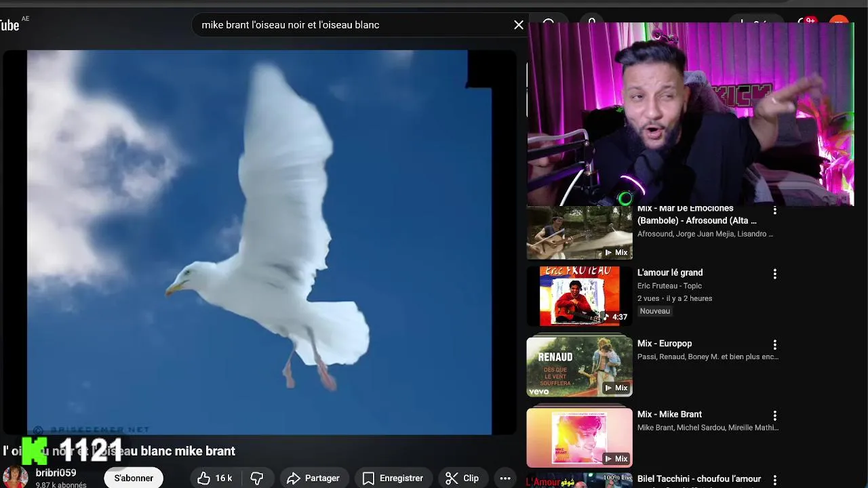Open the Bilel Tacchini choufou l'amour thumbnail

[x=580, y=481]
